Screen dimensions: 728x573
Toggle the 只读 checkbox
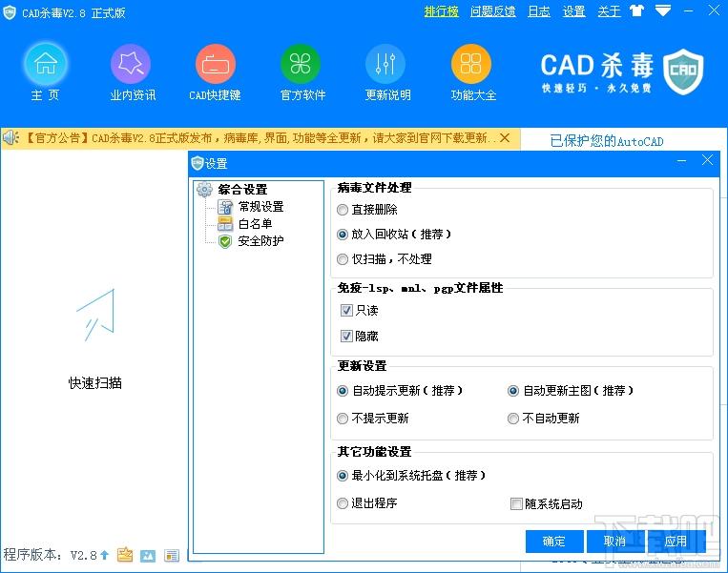coord(346,310)
